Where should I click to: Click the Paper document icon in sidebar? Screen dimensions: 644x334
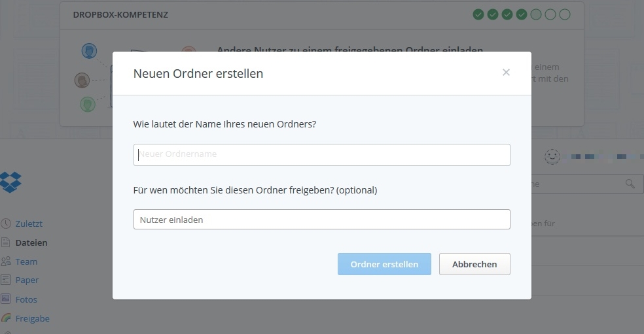click(x=6, y=280)
